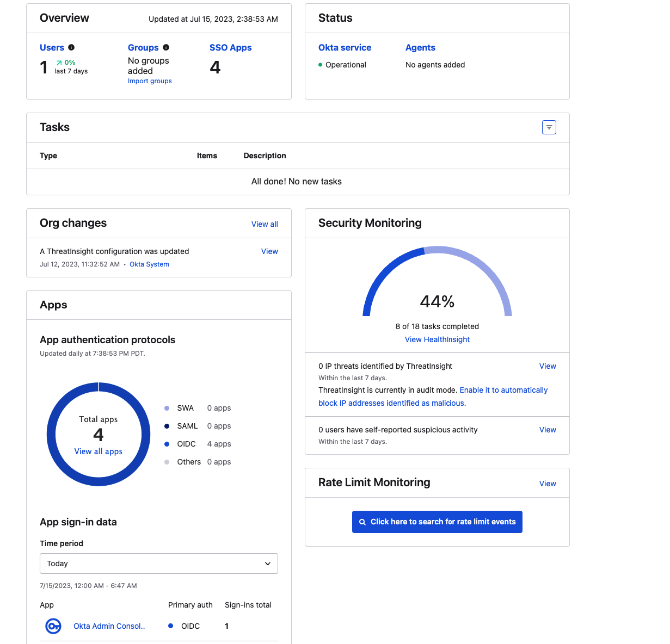
Task: Click the Okta Admin Console app icon
Action: [x=53, y=626]
